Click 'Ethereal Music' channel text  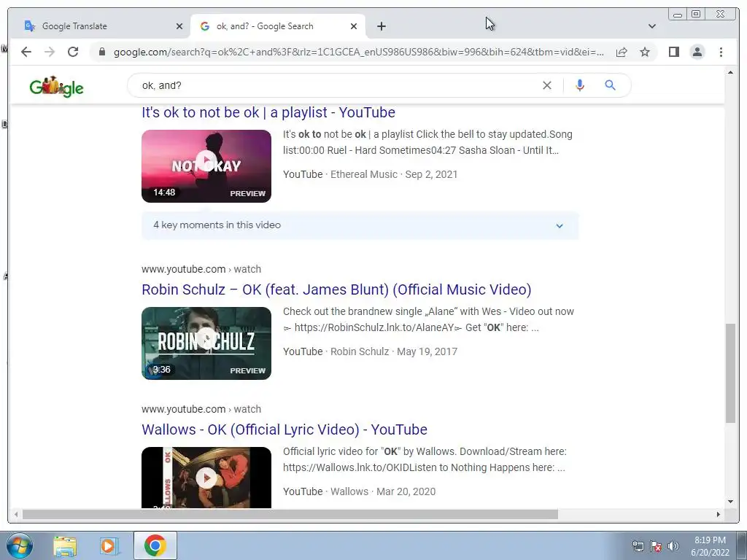[364, 174]
